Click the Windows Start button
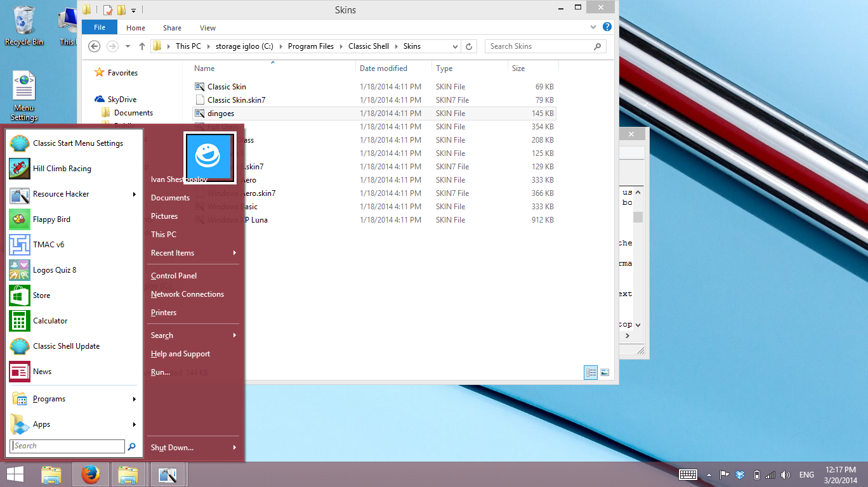This screenshot has width=868, height=487. coord(15,474)
